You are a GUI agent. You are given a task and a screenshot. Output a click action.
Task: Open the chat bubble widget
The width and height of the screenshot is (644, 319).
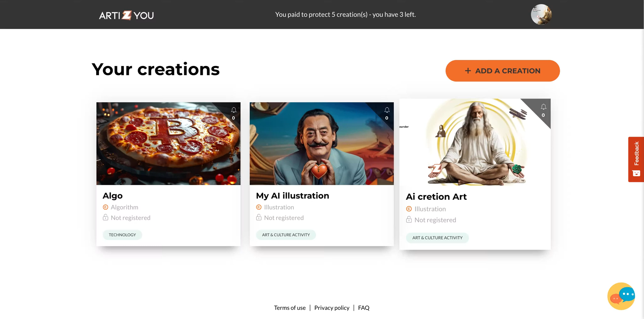621,296
